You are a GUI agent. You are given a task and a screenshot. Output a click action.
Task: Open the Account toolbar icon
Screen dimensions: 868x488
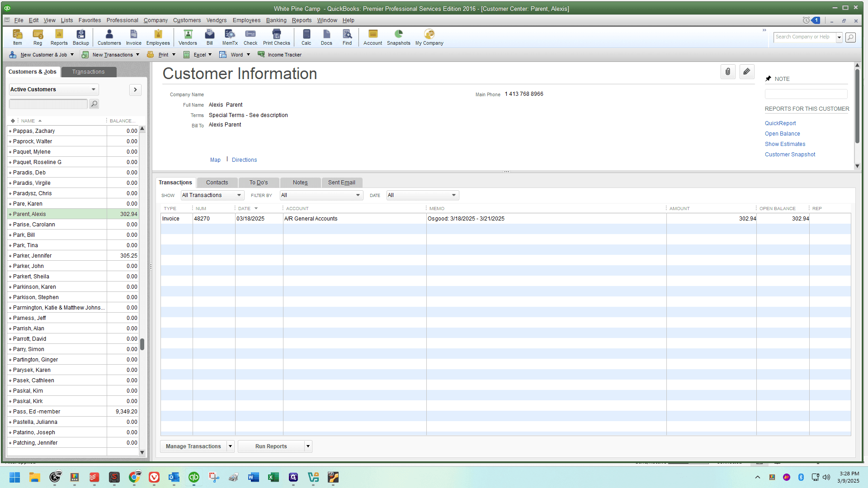click(x=373, y=37)
